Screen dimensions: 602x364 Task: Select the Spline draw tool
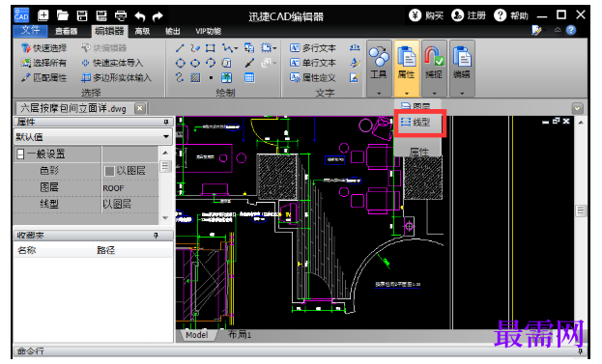click(x=180, y=78)
